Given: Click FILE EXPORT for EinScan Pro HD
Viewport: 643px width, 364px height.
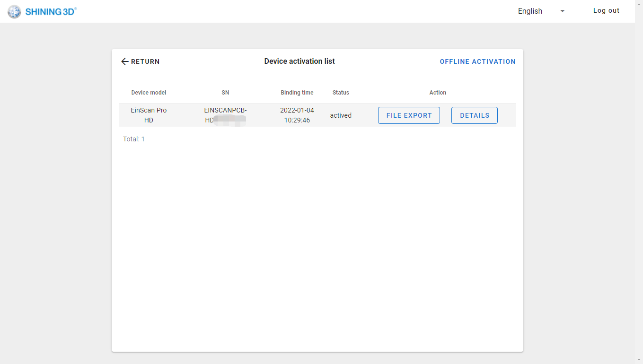Looking at the screenshot, I should (x=409, y=115).
